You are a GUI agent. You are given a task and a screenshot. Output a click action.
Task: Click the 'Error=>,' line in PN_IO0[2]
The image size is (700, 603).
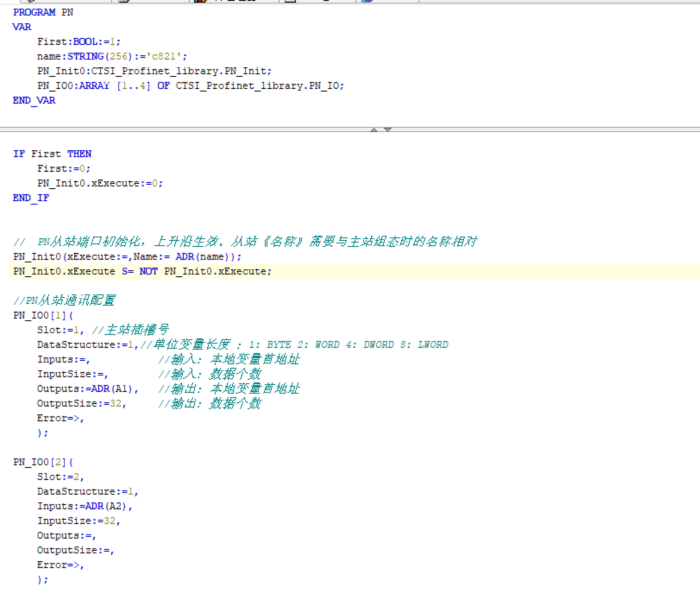[61, 565]
